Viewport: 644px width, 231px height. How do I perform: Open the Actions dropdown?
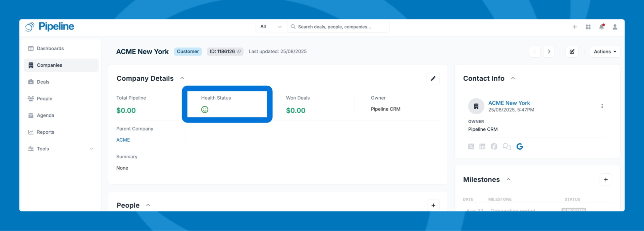click(605, 52)
